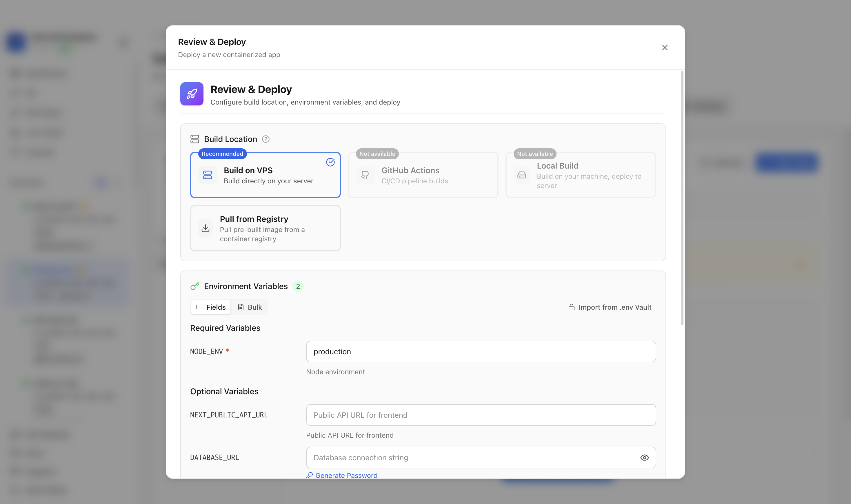
Task: Click the Recommended badge
Action: [x=222, y=154]
